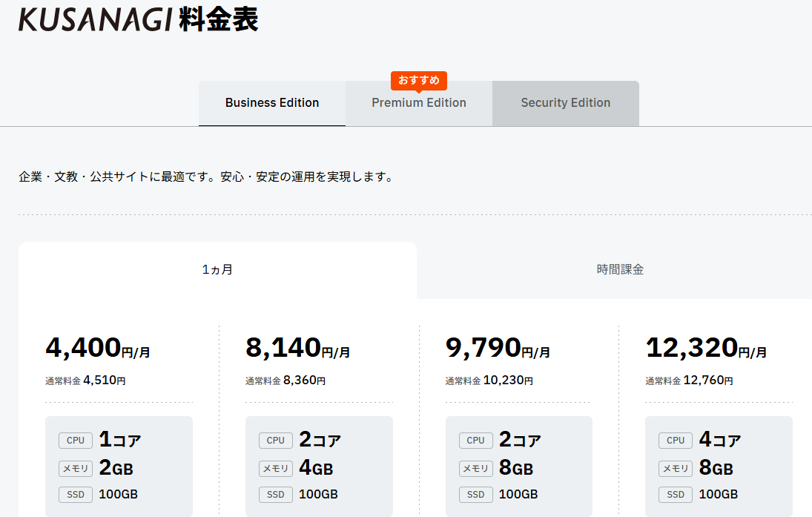Screen dimensions: 812x517
Task: Click the 企業・文教・公共サイトに最適です description
Action: click(x=207, y=177)
